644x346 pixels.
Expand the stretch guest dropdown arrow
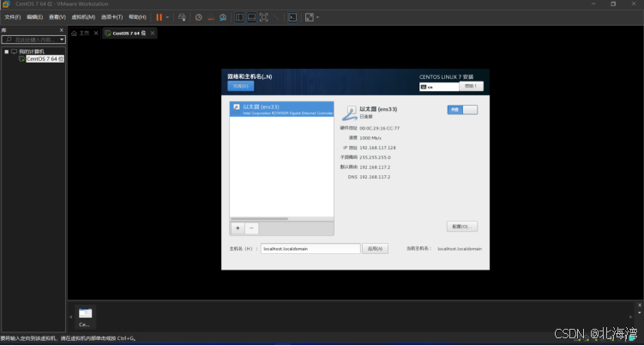pyautogui.click(x=317, y=17)
